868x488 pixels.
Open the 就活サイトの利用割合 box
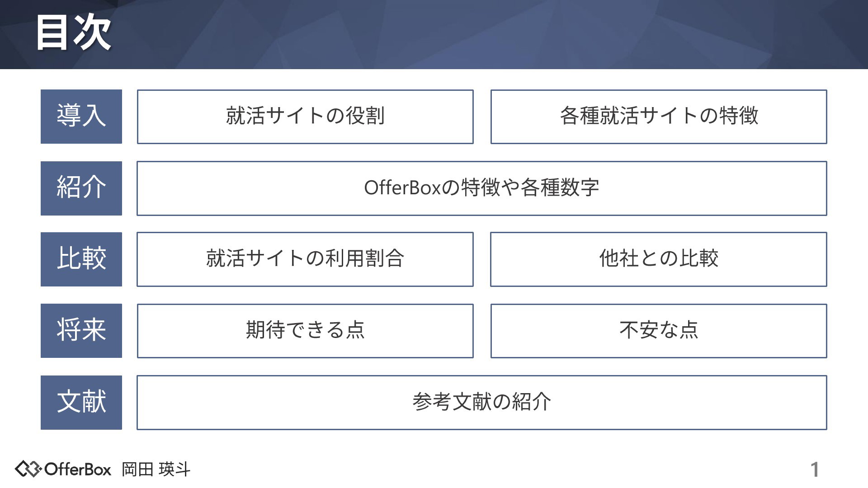[x=305, y=259]
